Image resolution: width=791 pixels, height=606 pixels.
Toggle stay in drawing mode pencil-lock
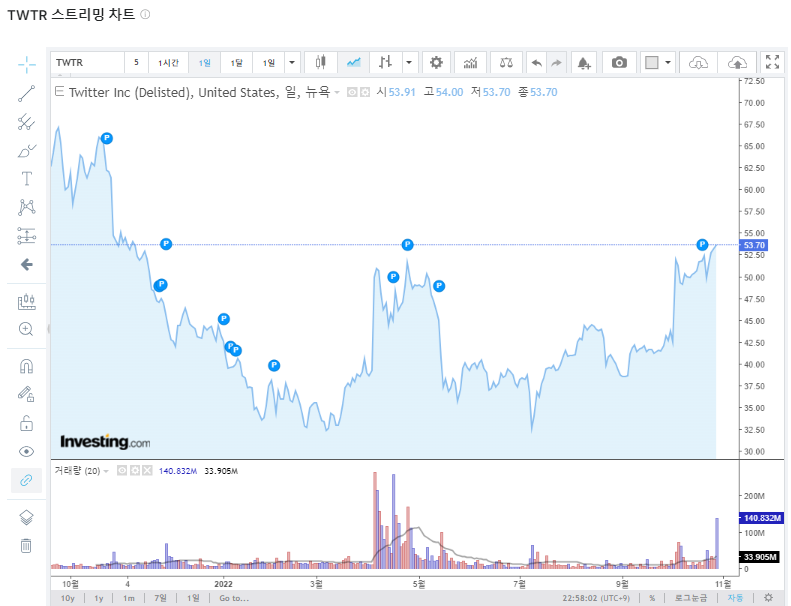pos(26,394)
